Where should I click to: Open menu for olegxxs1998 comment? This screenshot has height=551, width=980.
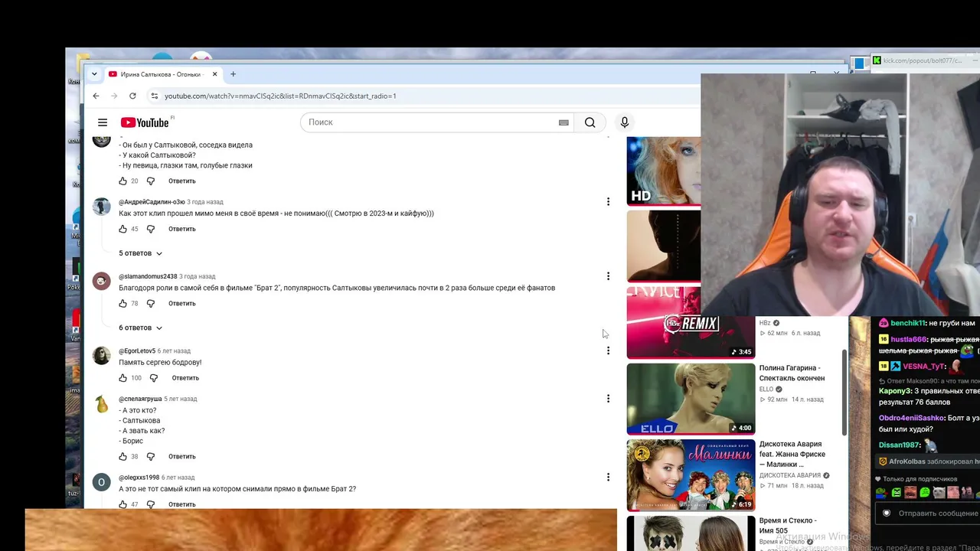tap(608, 478)
